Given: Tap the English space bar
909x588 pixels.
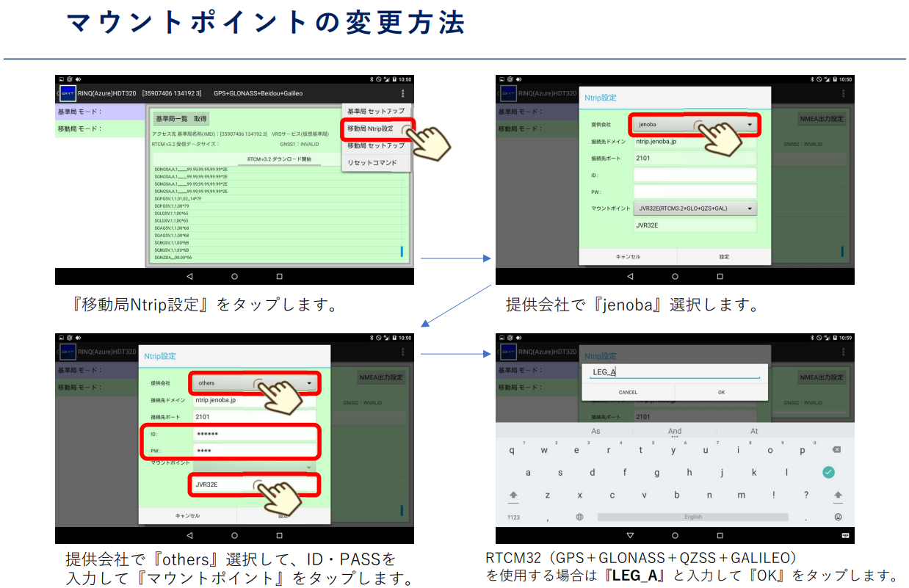Looking at the screenshot, I should [692, 517].
